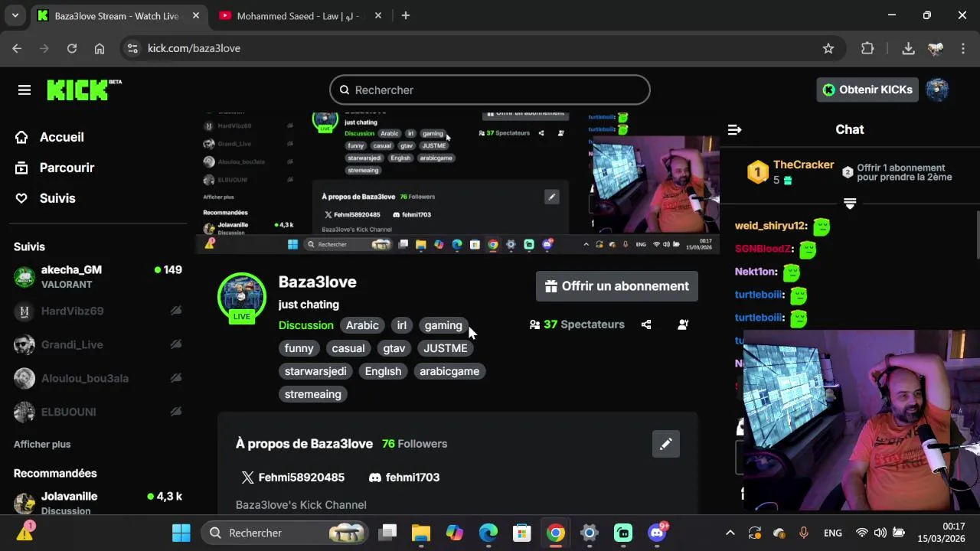Open Chrome extensions puzzle icon
Viewport: 980px width, 551px height.
tap(867, 48)
